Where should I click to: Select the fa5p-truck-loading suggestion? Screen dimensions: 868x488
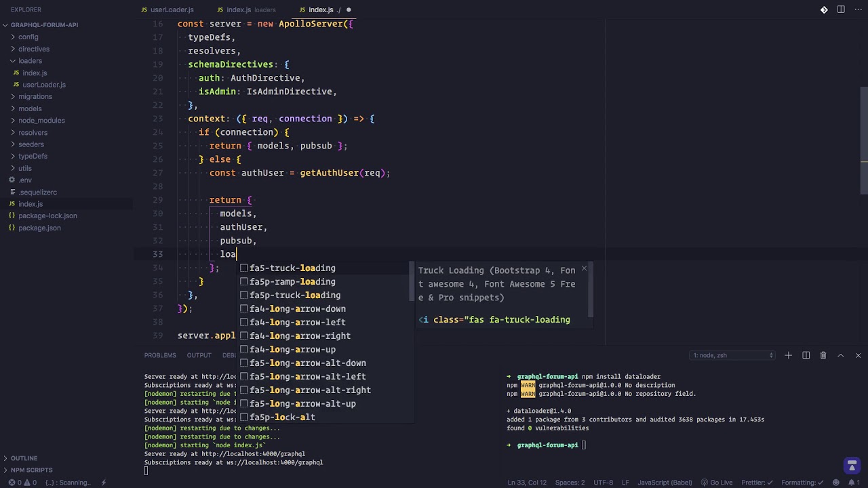[x=326, y=295]
